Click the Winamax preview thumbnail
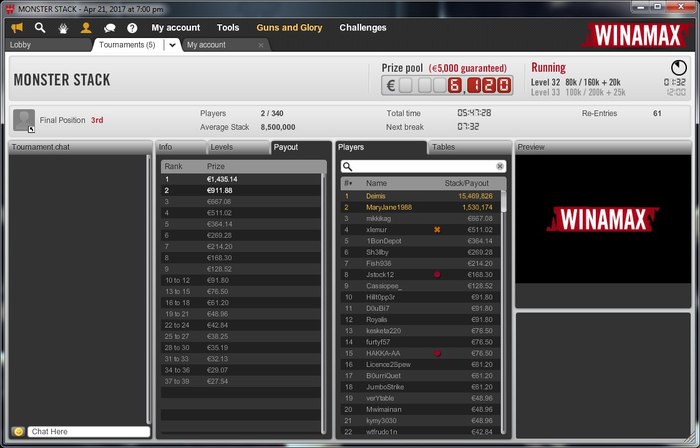 pos(603,219)
